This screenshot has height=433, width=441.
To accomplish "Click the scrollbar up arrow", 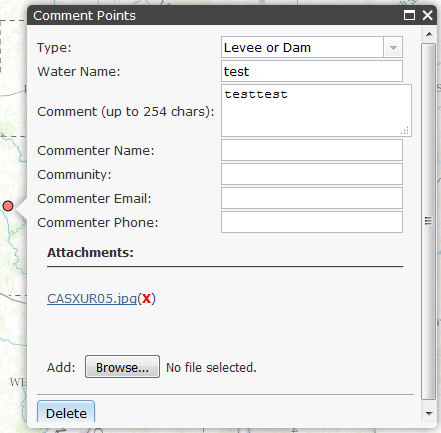I will [x=429, y=34].
